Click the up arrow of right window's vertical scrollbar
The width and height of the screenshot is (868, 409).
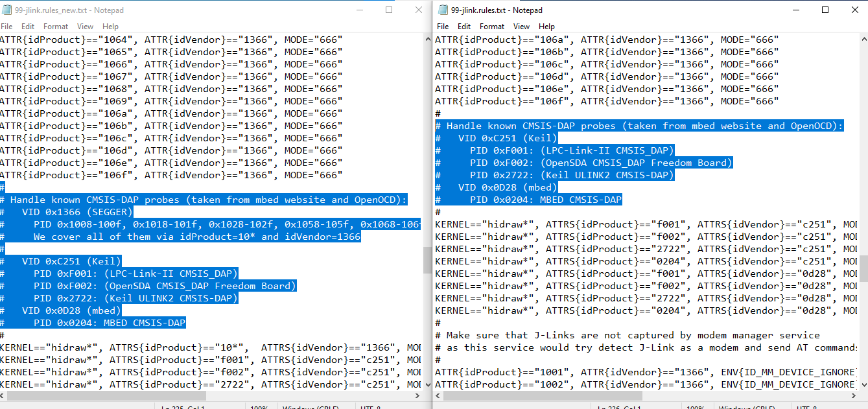(x=863, y=39)
